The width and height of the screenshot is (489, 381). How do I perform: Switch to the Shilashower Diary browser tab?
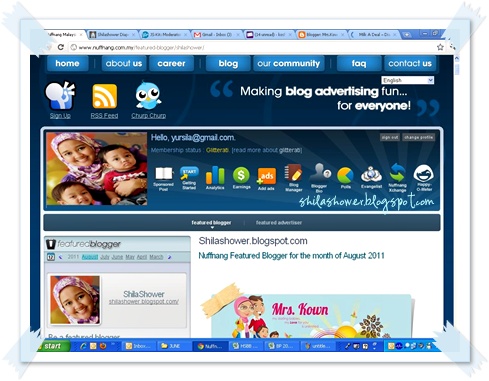112,34
